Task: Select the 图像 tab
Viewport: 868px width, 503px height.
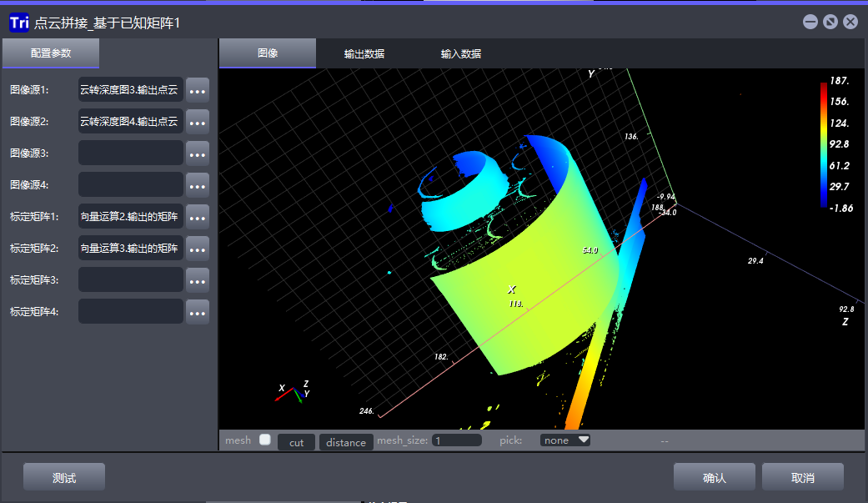Action: pyautogui.click(x=268, y=53)
